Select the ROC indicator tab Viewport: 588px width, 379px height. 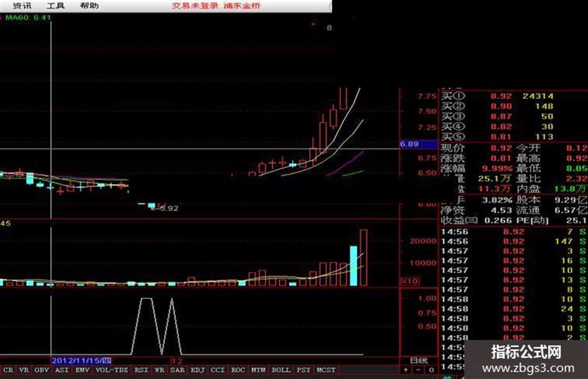click(238, 370)
